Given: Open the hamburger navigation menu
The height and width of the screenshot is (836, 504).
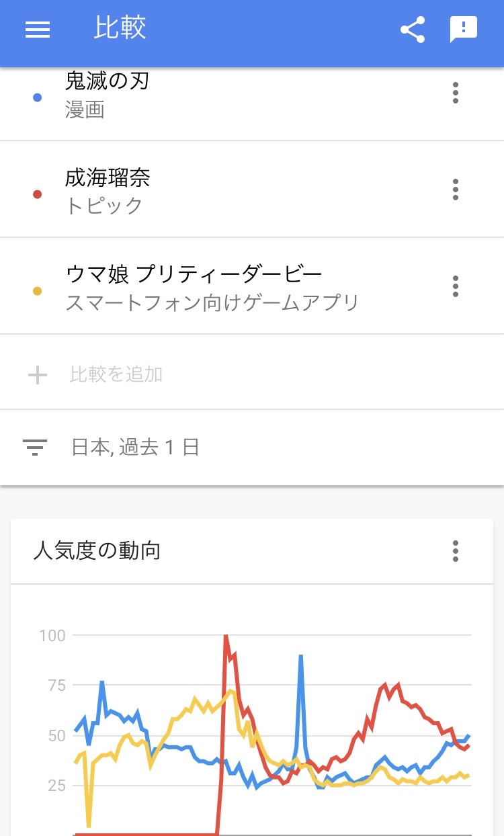Looking at the screenshot, I should (x=38, y=30).
